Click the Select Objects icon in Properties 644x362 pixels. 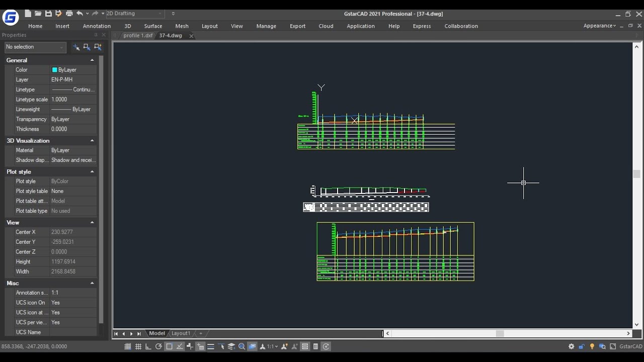87,47
